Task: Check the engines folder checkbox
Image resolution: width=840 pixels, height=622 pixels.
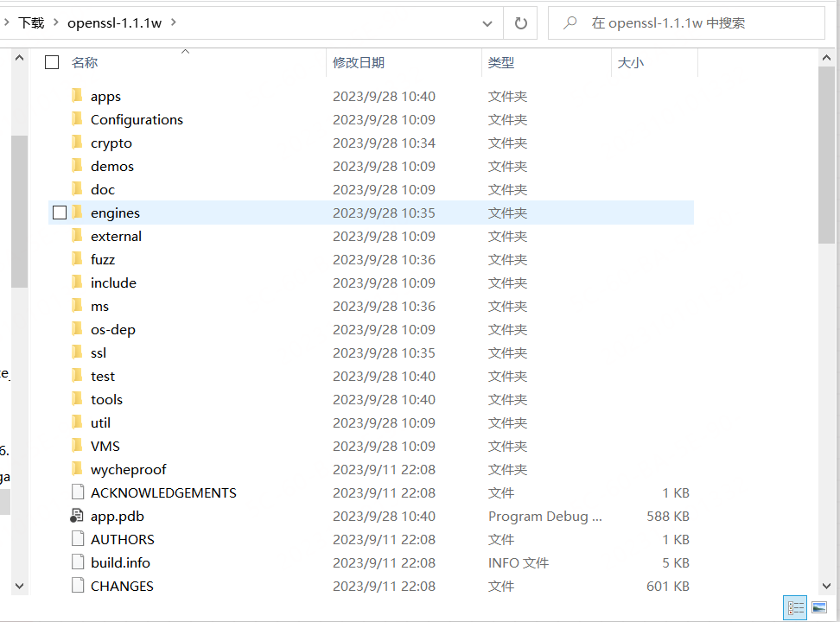Action: click(58, 212)
